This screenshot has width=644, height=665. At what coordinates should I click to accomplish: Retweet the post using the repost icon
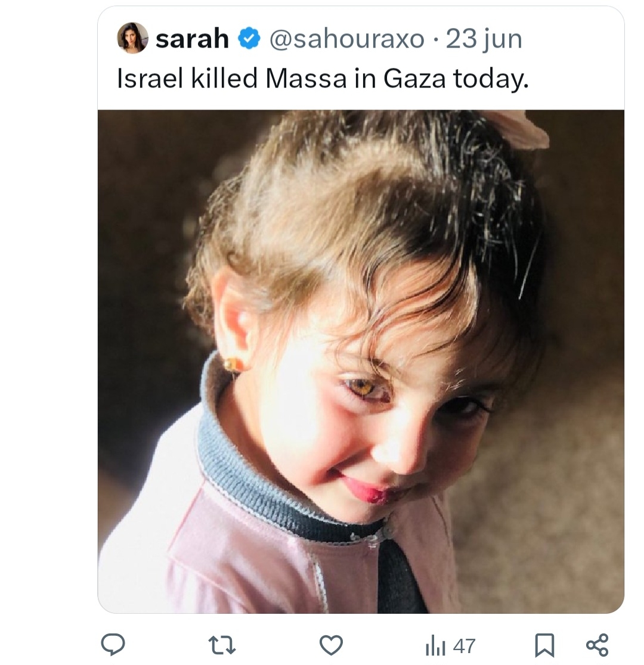coord(221,645)
